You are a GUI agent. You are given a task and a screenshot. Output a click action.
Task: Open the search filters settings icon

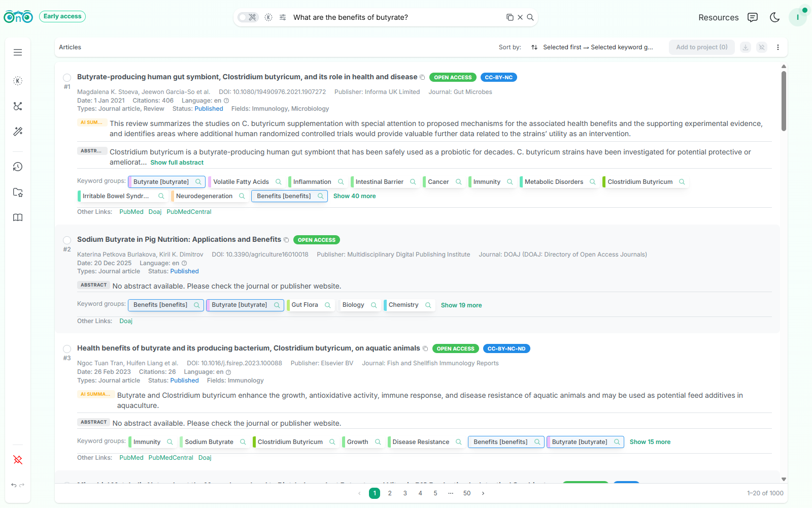pos(282,17)
